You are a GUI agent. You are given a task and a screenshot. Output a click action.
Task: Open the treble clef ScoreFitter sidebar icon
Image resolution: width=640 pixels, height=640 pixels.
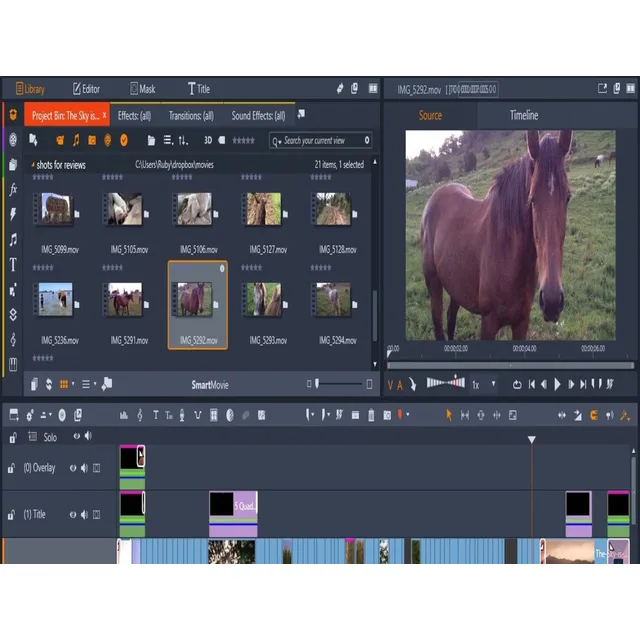(13, 339)
